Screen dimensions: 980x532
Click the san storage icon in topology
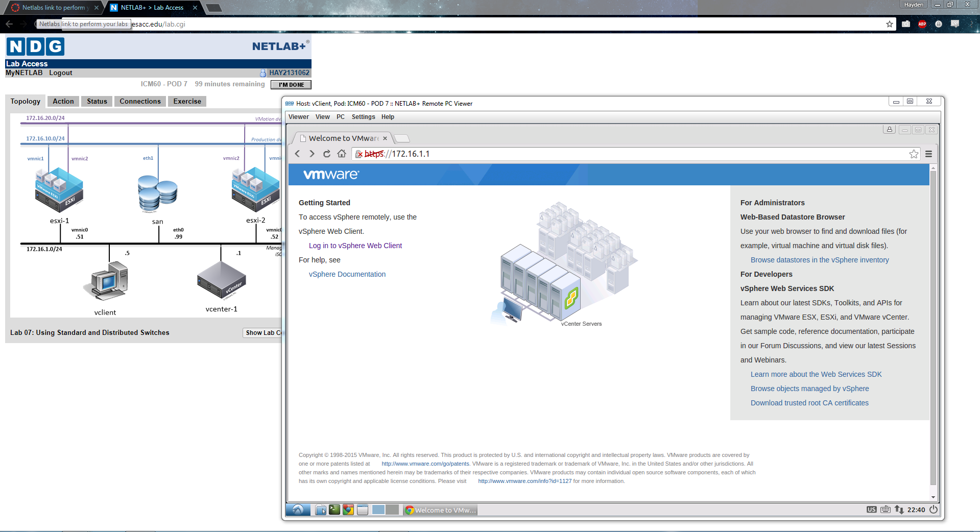(157, 193)
